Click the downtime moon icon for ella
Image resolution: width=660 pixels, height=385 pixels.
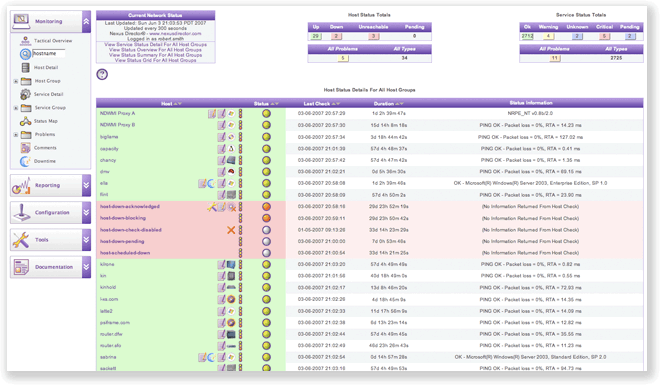tap(211, 183)
